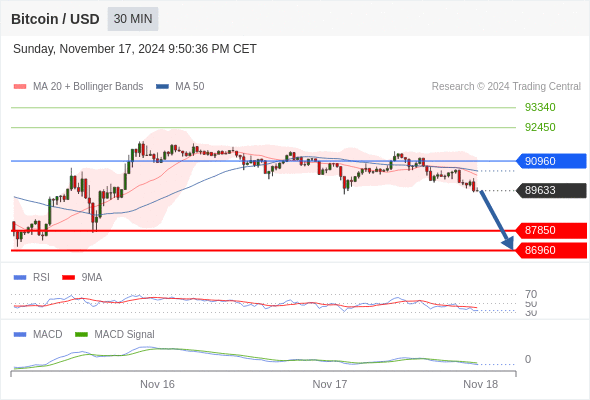Click the RSI blue legend marker

tap(20, 278)
